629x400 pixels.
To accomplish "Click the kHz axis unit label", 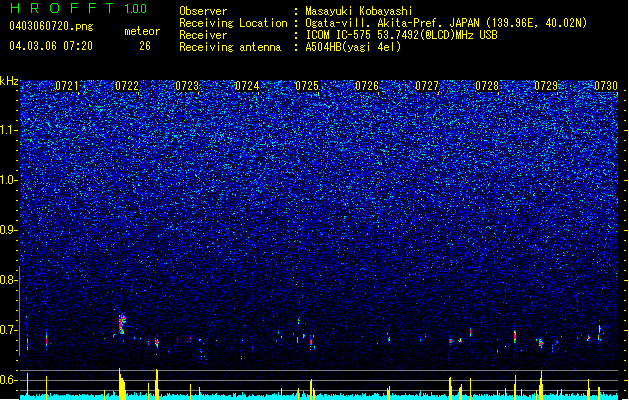I will tap(9, 81).
